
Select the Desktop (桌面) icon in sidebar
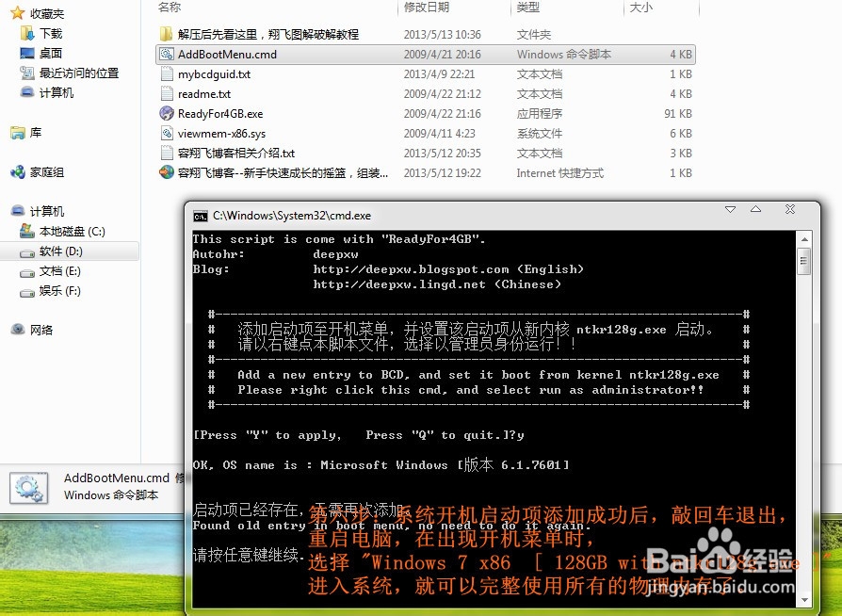pyautogui.click(x=27, y=53)
